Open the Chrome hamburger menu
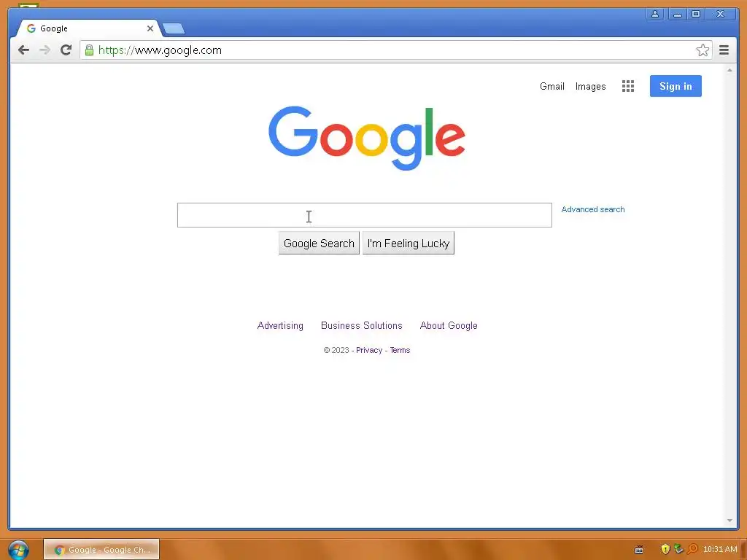The image size is (747, 560). pos(724,50)
